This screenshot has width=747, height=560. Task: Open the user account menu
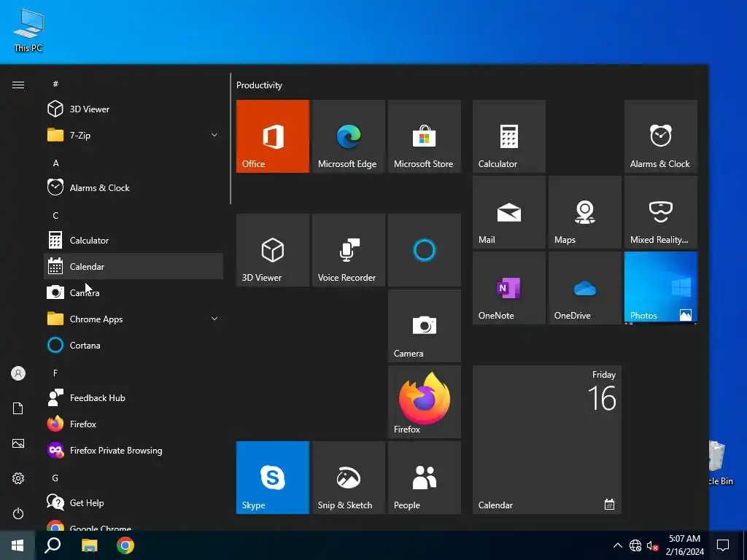coord(18,373)
